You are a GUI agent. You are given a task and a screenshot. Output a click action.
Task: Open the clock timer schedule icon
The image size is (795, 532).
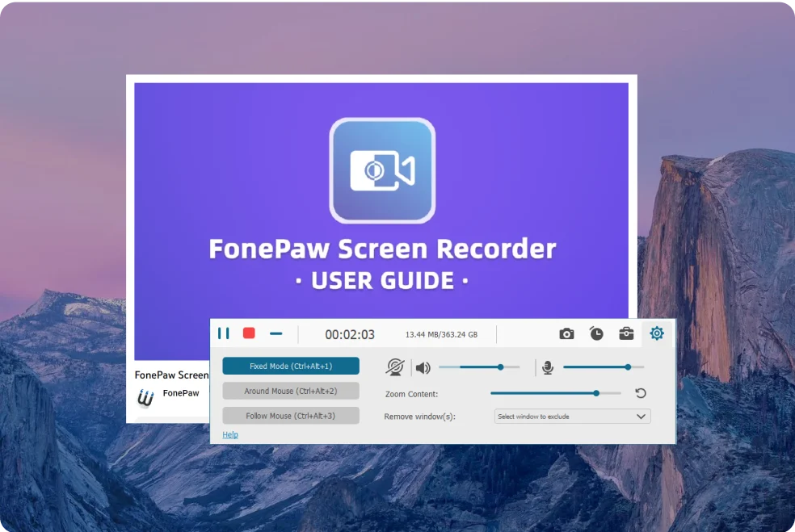click(x=596, y=333)
